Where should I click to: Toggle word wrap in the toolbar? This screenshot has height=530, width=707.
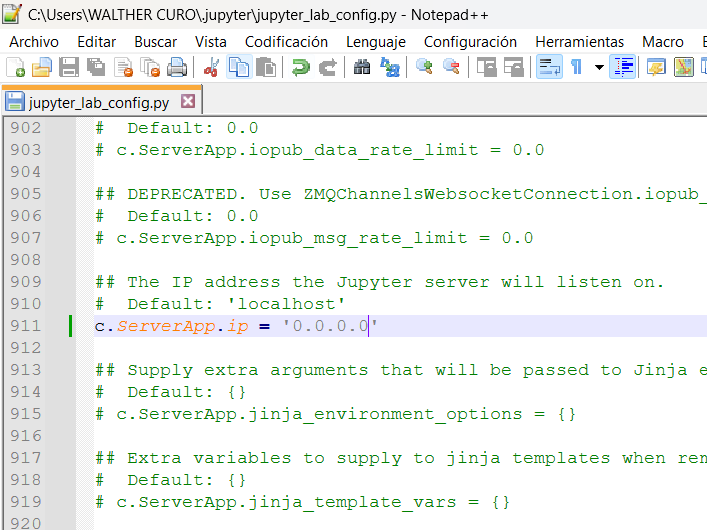point(549,68)
